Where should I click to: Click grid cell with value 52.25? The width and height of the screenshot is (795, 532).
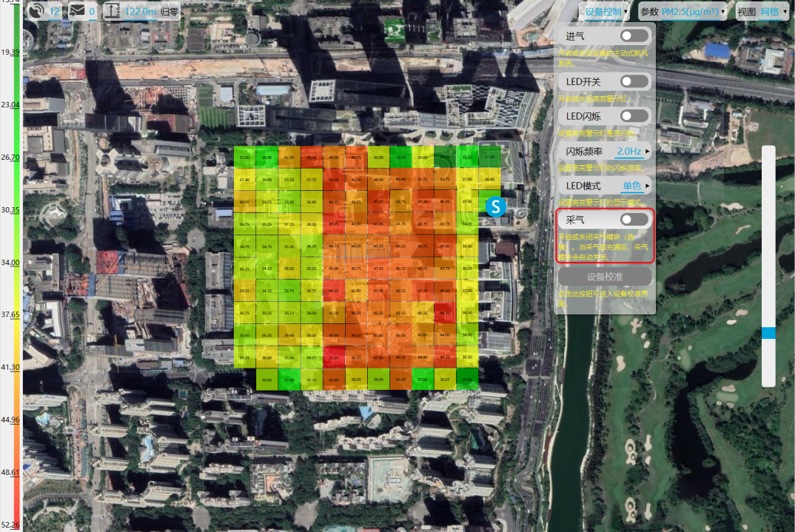tap(334, 357)
